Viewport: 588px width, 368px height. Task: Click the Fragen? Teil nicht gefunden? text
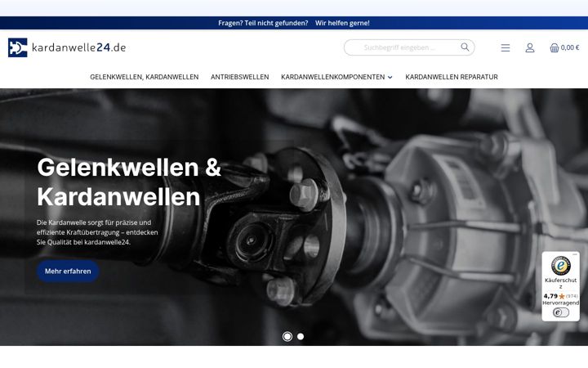(263, 23)
